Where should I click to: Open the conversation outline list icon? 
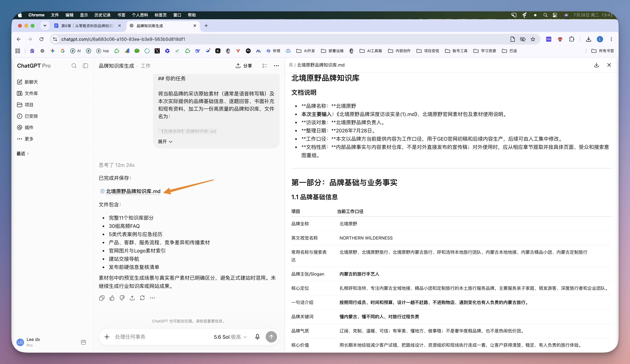(265, 66)
